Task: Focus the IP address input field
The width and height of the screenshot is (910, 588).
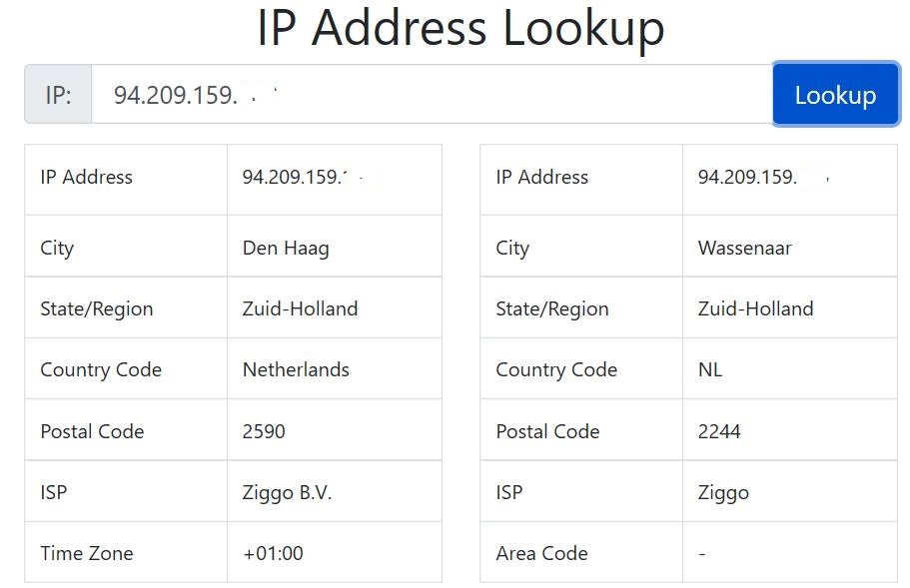Action: (x=430, y=95)
